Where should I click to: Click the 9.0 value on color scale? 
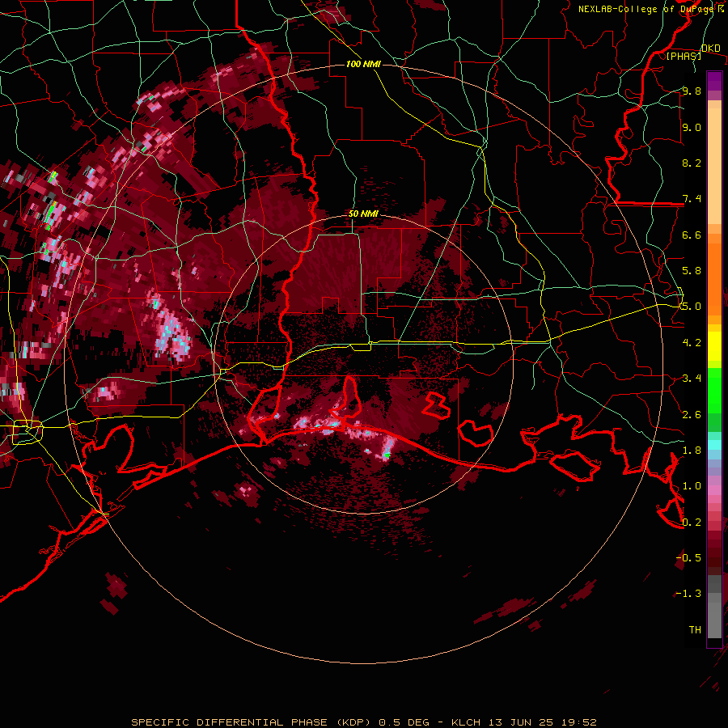pyautogui.click(x=692, y=127)
